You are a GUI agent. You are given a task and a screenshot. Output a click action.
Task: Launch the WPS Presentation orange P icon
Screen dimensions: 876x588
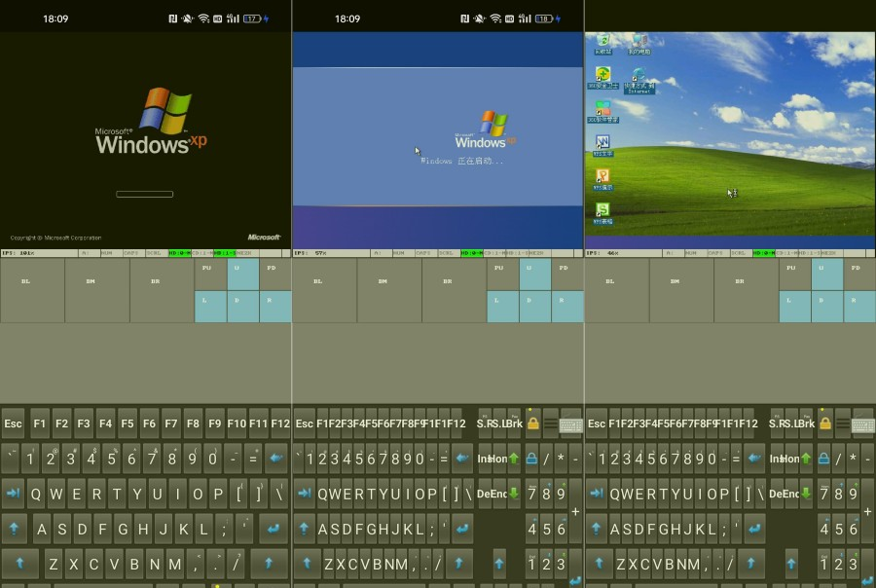click(x=602, y=179)
